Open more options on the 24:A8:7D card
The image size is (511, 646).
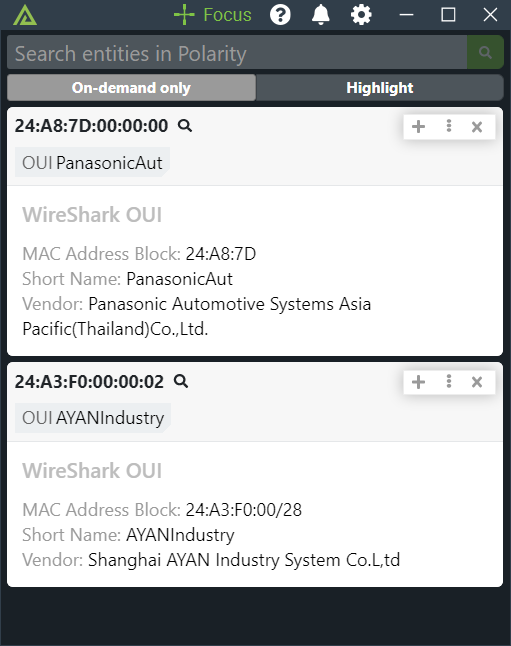click(449, 126)
